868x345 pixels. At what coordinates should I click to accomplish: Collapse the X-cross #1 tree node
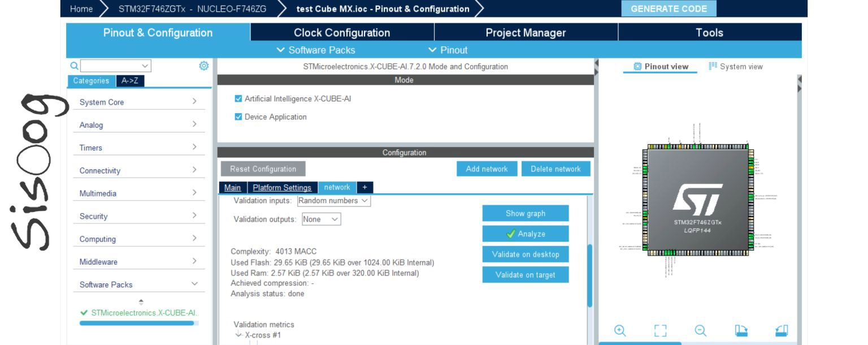(238, 335)
